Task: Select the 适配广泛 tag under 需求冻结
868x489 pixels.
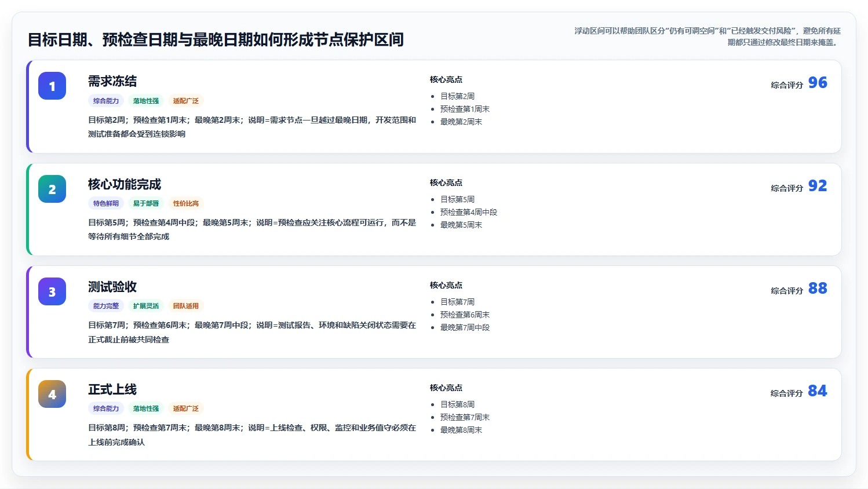Action: [186, 101]
